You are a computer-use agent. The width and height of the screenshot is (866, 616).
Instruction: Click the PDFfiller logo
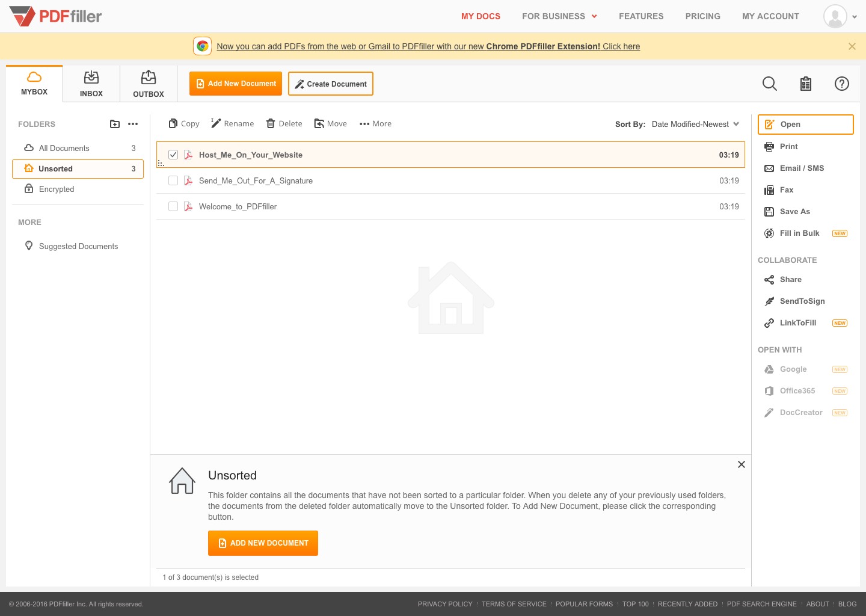pos(55,16)
